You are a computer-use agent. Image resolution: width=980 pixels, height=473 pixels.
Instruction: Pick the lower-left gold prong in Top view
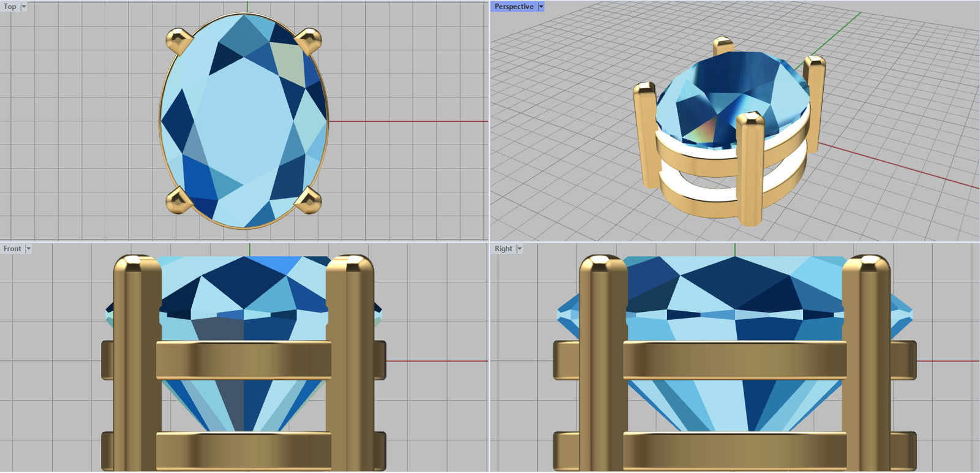(178, 200)
